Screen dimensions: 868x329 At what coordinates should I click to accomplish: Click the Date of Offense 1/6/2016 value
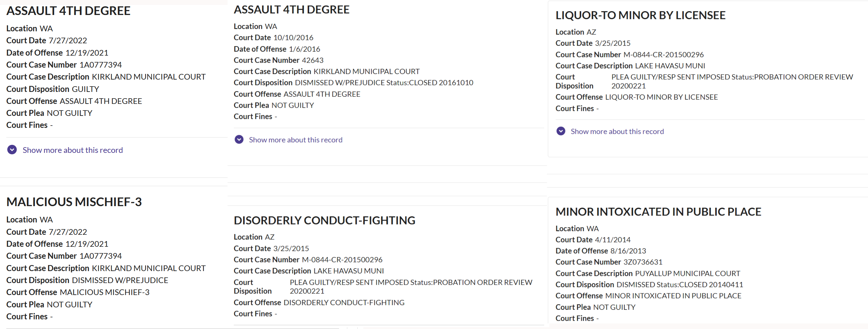tap(304, 49)
